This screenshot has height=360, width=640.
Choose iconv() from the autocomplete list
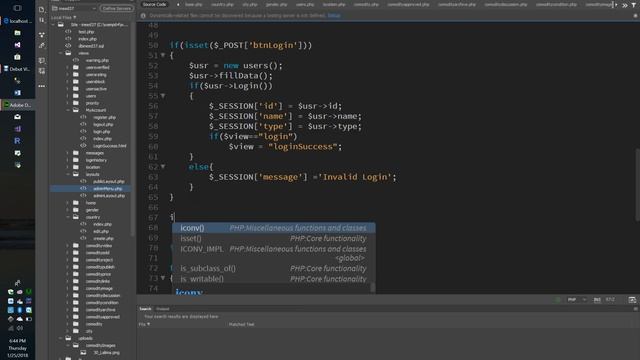coord(273,228)
